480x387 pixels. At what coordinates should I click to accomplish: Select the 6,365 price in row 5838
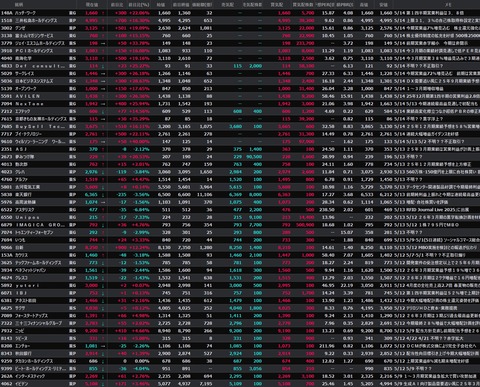91,195
